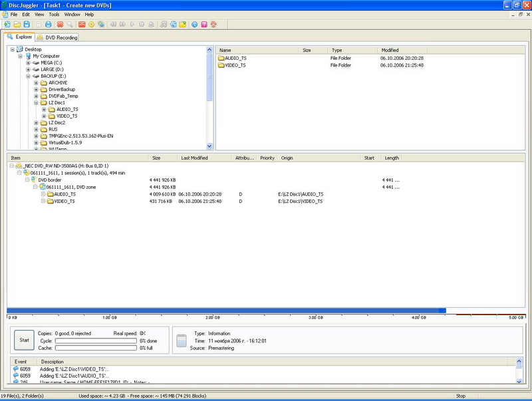Viewport: 532px width, 401px height.
Task: Click the drives toolbar icon beside yellow disc
Action: click(x=101, y=25)
